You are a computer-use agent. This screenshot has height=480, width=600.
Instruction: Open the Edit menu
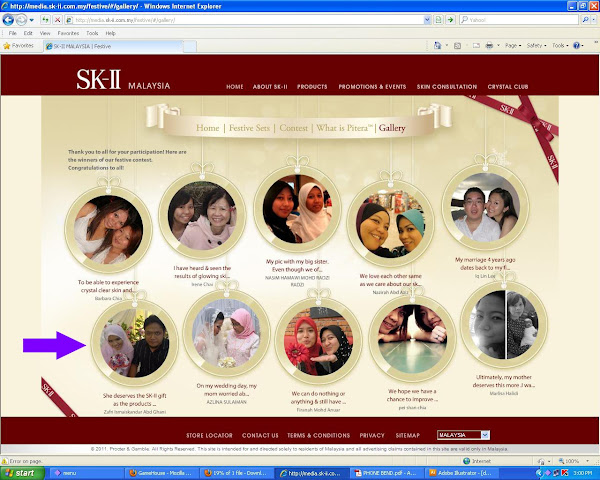28,33
